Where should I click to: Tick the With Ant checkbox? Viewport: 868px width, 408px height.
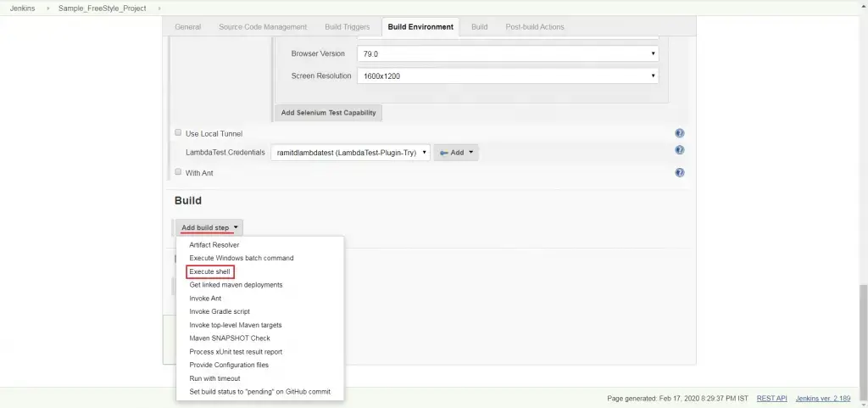click(x=178, y=172)
